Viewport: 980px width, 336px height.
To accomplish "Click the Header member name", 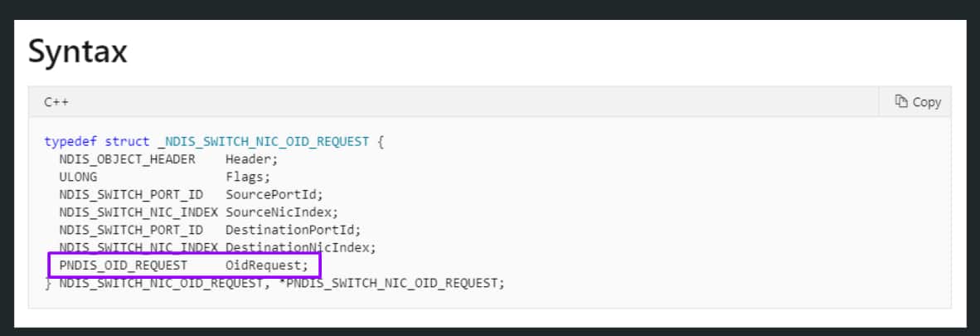I will [252, 159].
